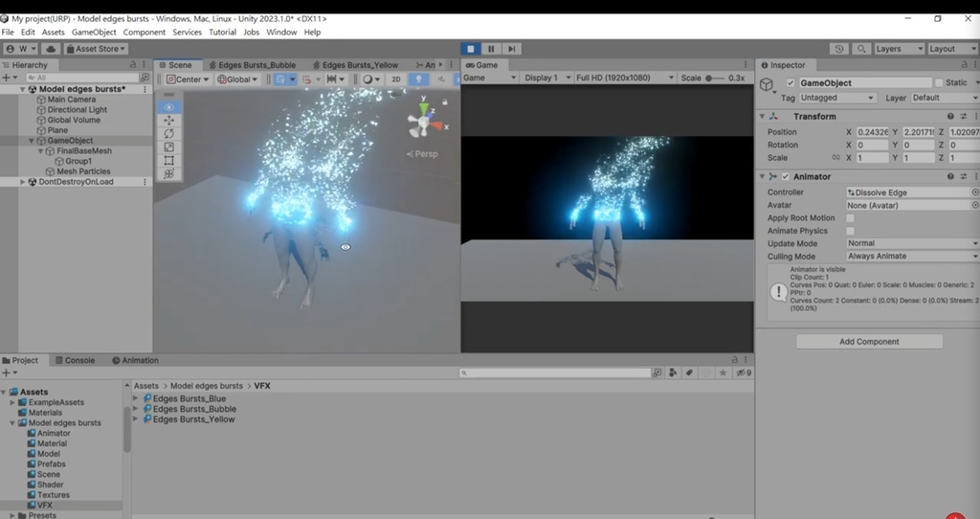Open Culling Mode Always Animate dropdown
Screen dimensions: 980x519
click(x=912, y=257)
